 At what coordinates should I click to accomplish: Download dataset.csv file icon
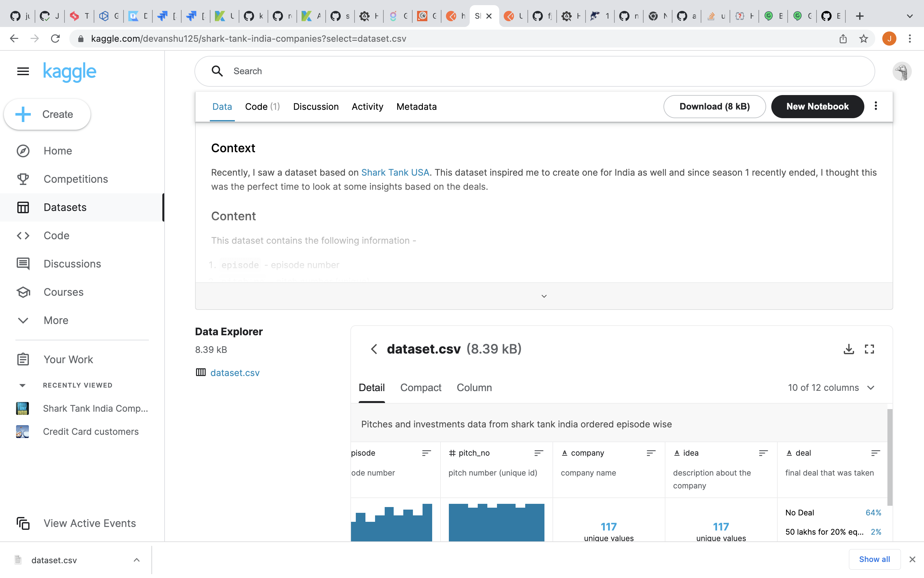tap(849, 349)
